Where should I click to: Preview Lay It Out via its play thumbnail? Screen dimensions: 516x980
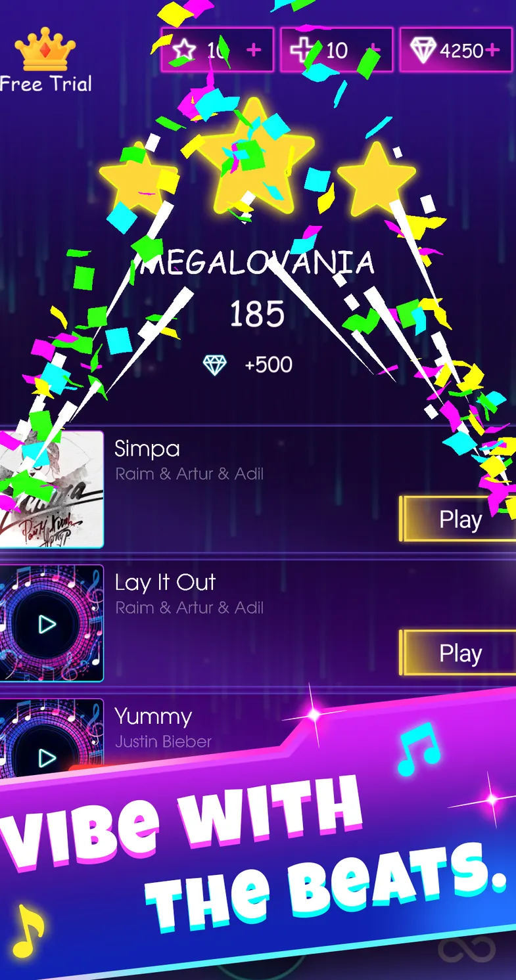[x=47, y=624]
